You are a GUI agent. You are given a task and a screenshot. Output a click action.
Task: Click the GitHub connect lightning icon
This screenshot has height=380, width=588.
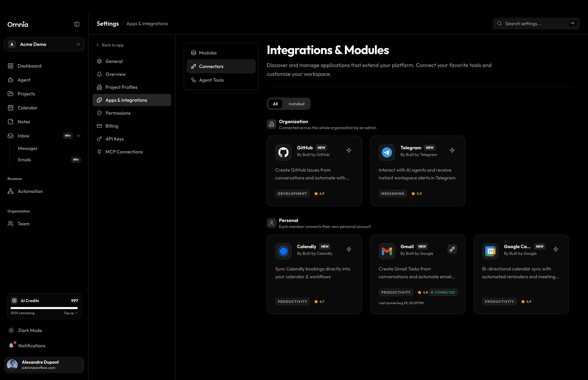[349, 150]
